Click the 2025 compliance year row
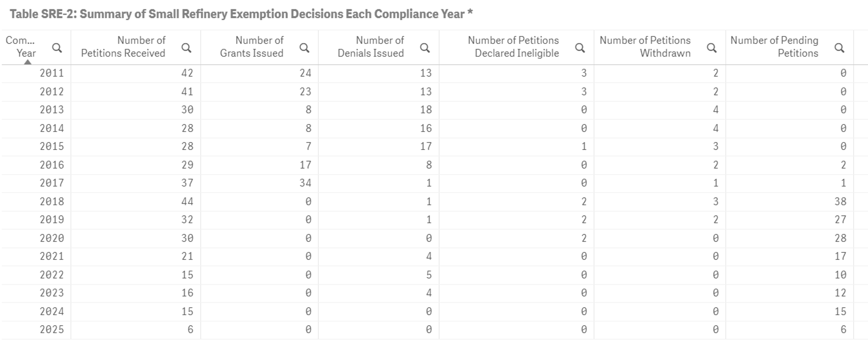This screenshot has width=868, height=340. click(52, 329)
